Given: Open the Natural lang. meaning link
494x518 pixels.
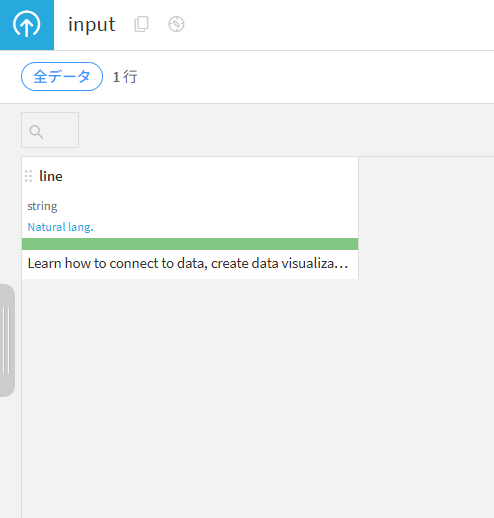Looking at the screenshot, I should pyautogui.click(x=60, y=227).
